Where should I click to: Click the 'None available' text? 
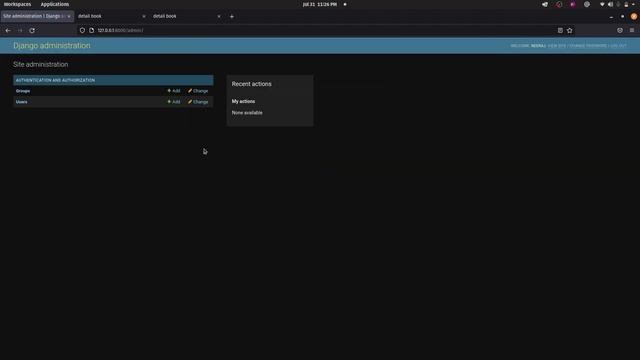[x=247, y=113]
